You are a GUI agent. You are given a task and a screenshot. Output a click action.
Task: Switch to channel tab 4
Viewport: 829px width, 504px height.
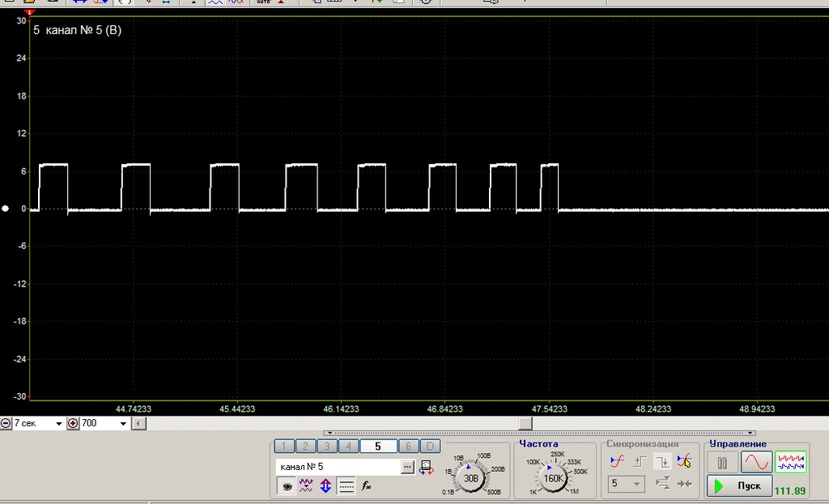click(348, 447)
